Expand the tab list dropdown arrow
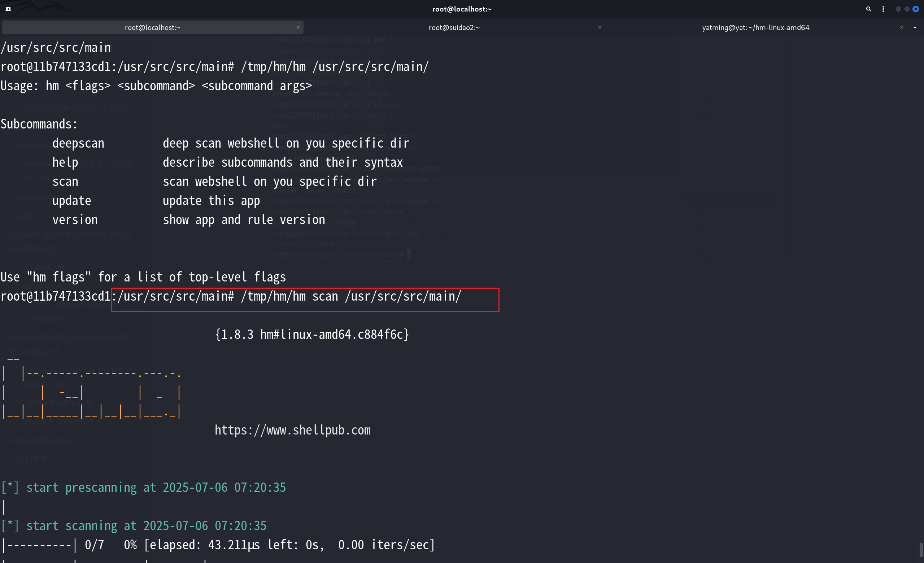Screen dimensions: 924x563 pos(915,27)
